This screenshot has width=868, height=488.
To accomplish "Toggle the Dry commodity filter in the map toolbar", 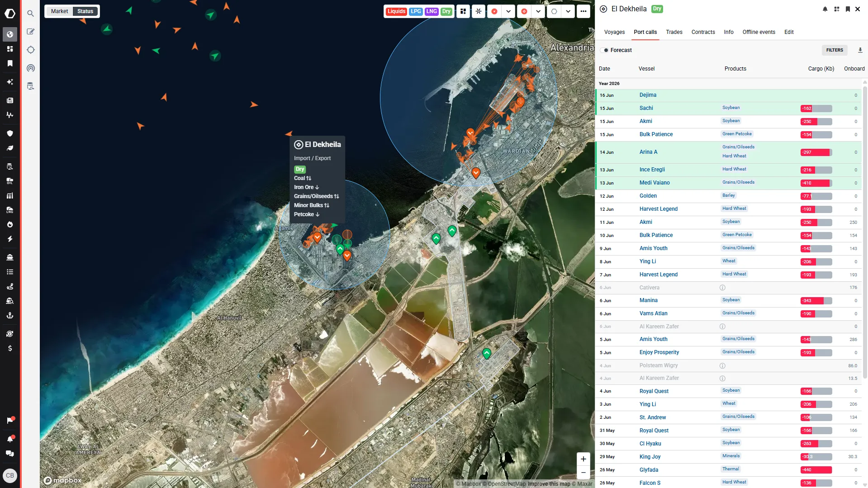I will point(446,11).
